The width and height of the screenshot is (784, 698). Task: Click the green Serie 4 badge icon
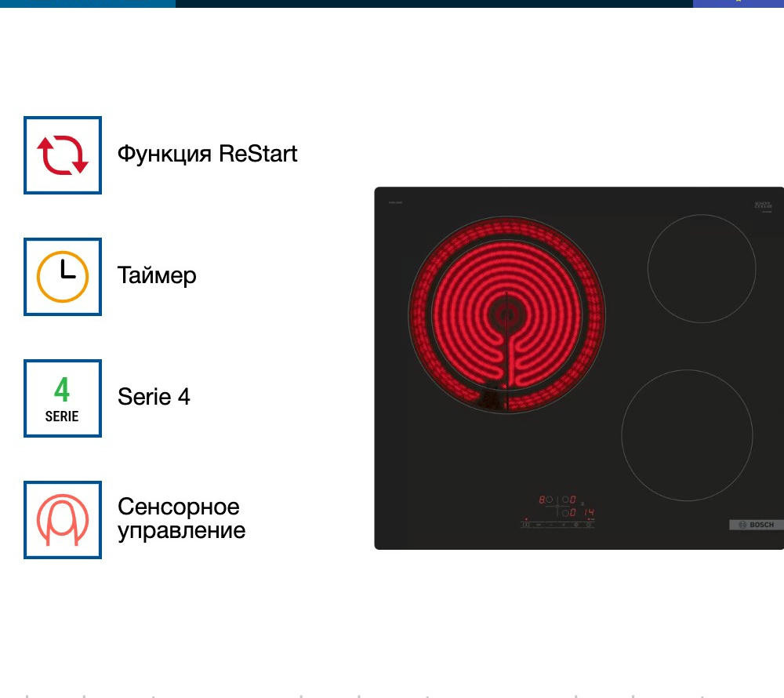tap(63, 398)
